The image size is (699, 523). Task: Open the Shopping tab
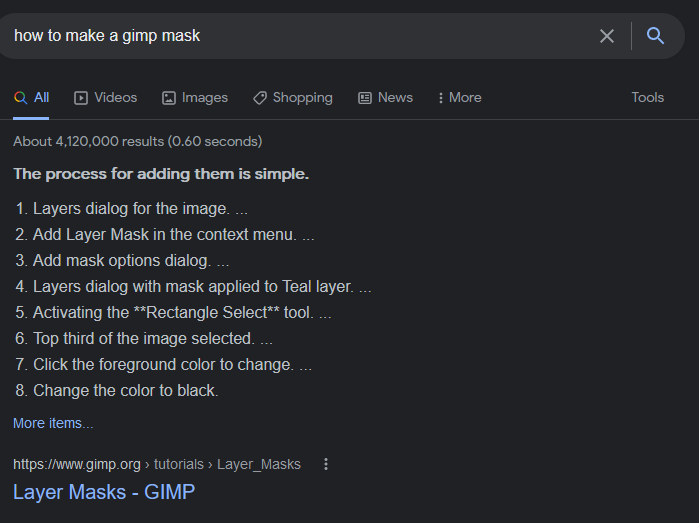(x=293, y=98)
